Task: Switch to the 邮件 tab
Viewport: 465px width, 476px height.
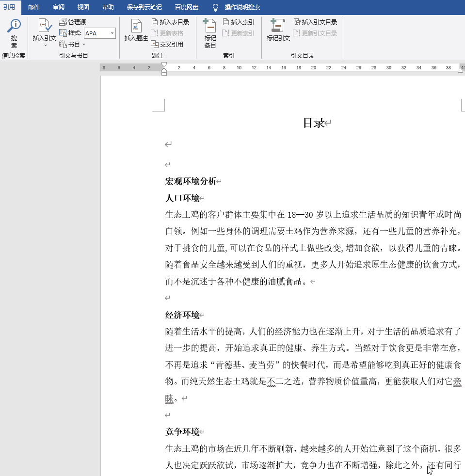Action: [34, 7]
